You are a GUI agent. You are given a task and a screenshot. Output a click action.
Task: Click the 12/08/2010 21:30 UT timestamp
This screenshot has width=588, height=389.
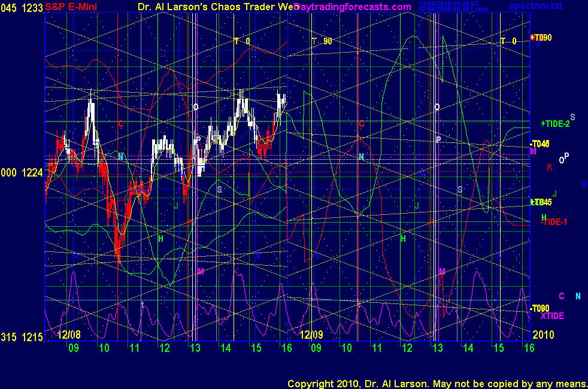pyautogui.click(x=449, y=4)
